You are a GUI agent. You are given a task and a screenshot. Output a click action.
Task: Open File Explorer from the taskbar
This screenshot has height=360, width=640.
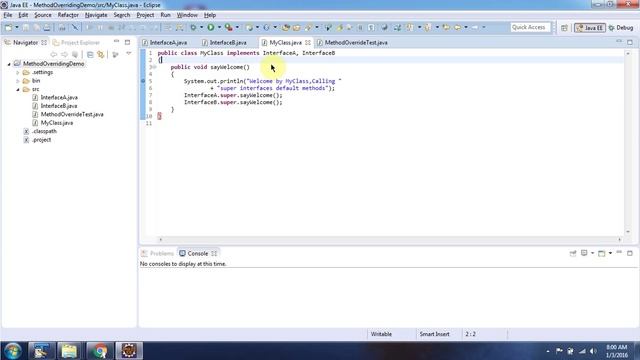(x=69, y=351)
